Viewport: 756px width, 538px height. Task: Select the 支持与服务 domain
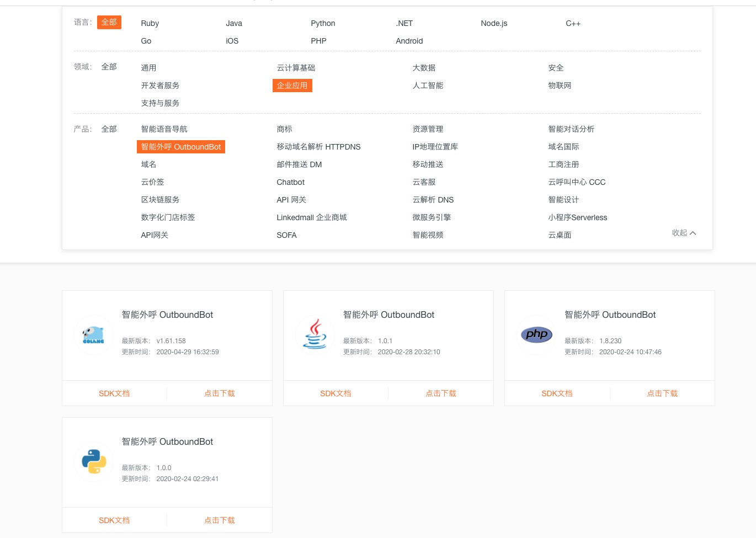click(160, 103)
